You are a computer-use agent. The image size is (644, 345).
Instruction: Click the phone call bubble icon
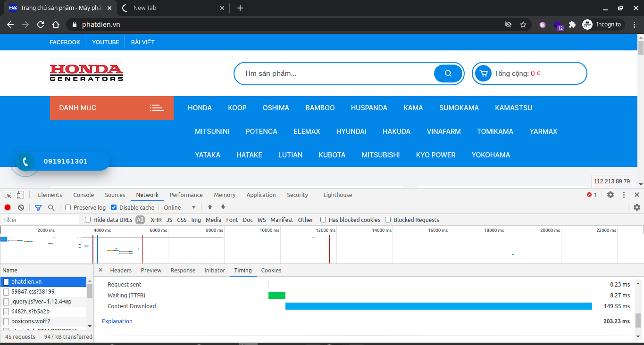(25, 162)
